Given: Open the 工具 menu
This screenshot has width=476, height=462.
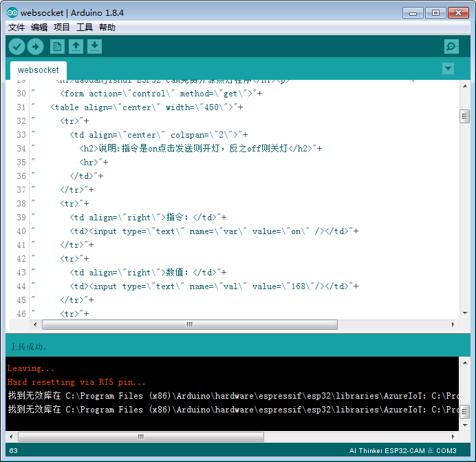Looking at the screenshot, I should (x=85, y=28).
